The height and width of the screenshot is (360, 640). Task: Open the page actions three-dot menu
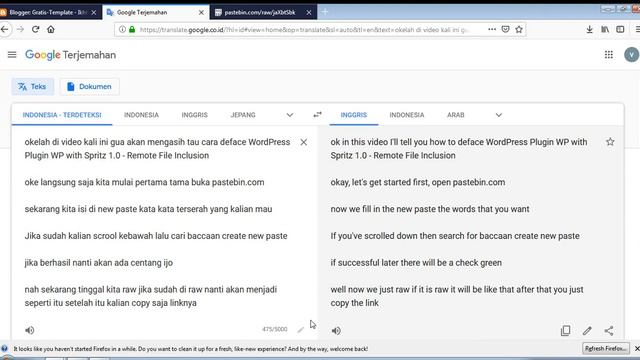[492, 29]
